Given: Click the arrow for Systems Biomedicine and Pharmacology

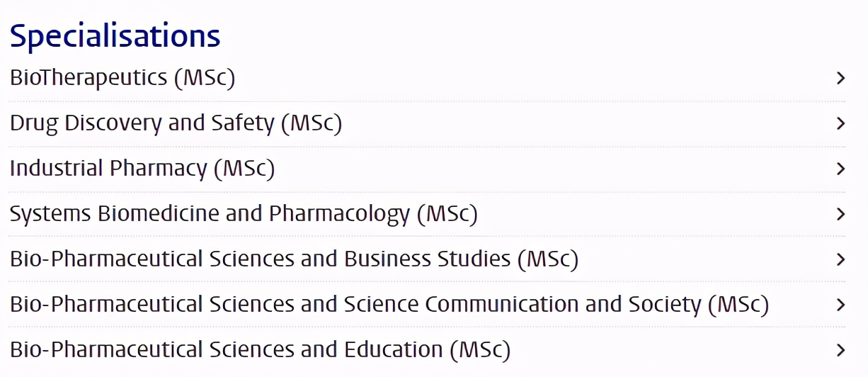Looking at the screenshot, I should (x=840, y=214).
